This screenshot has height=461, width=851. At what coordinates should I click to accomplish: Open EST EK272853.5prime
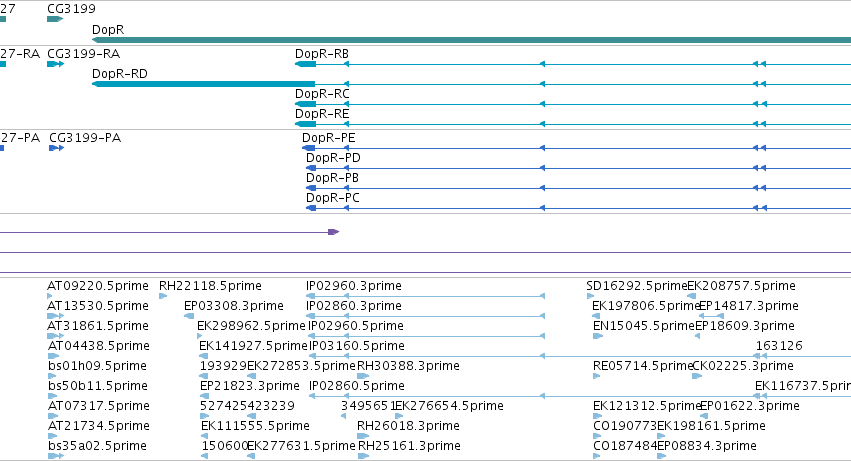301,366
